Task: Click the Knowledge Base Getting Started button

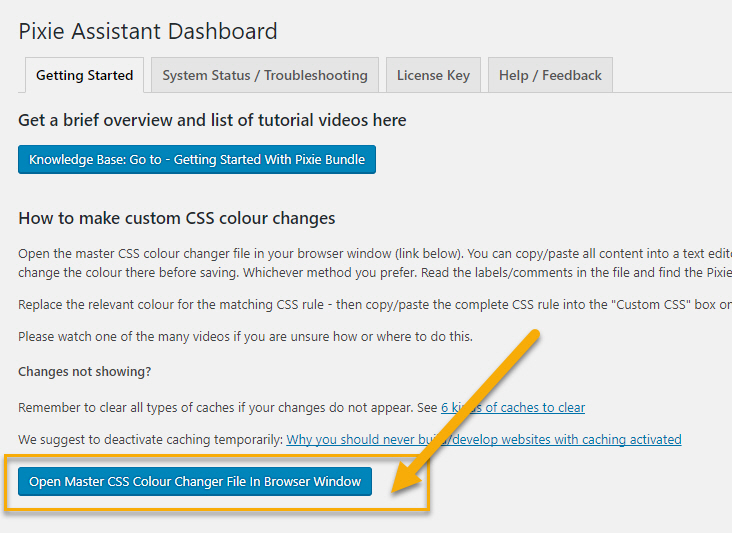Action: tap(197, 159)
